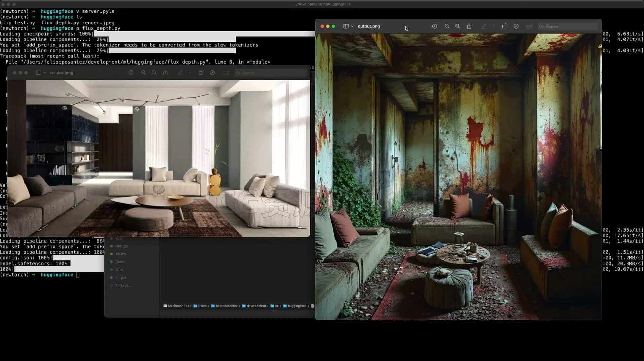Zoom out in output.png window
This screenshot has height=361, width=644.
pos(447,26)
